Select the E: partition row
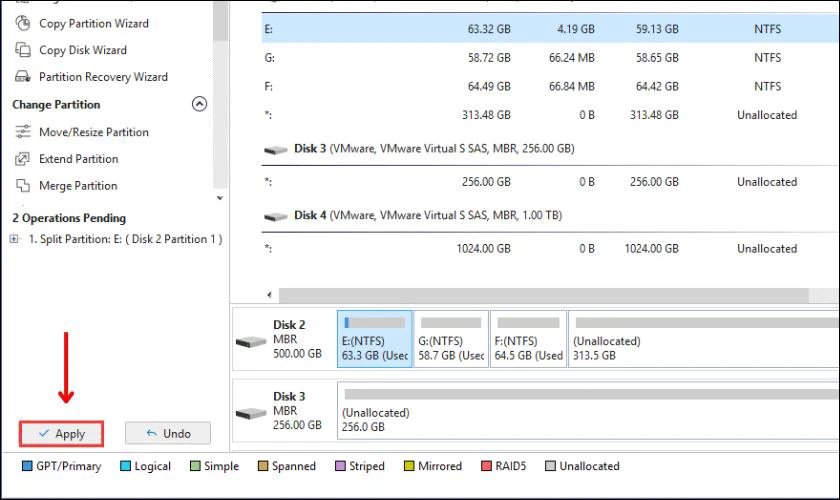840x500 pixels. [550, 29]
